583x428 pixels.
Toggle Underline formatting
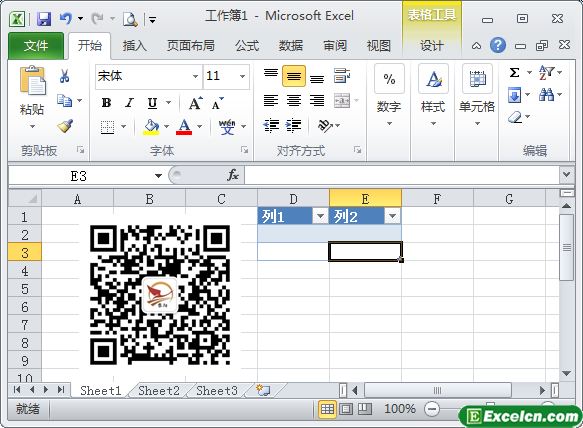(152, 103)
